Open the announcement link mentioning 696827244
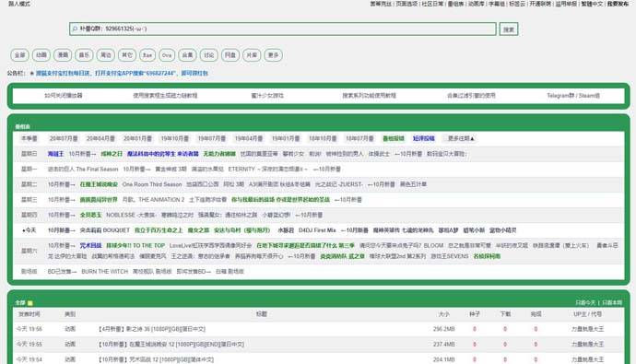Screen dimensions: 636x364 [122, 74]
